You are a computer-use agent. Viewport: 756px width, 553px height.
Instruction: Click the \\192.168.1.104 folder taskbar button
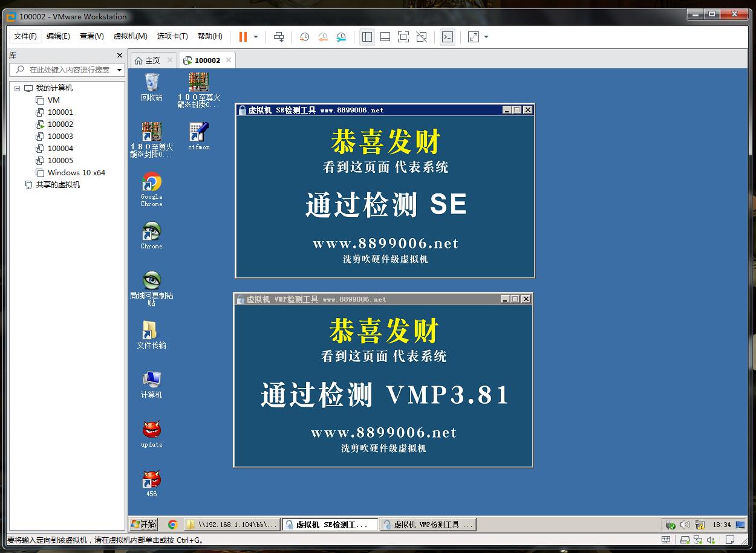point(232,525)
